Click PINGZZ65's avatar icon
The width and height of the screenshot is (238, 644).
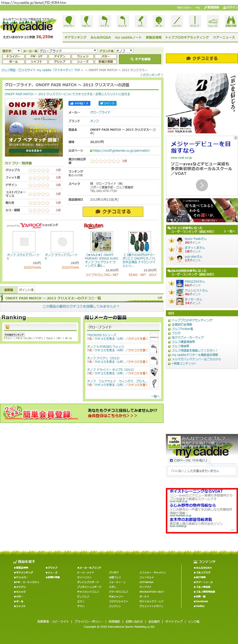click(180, 284)
